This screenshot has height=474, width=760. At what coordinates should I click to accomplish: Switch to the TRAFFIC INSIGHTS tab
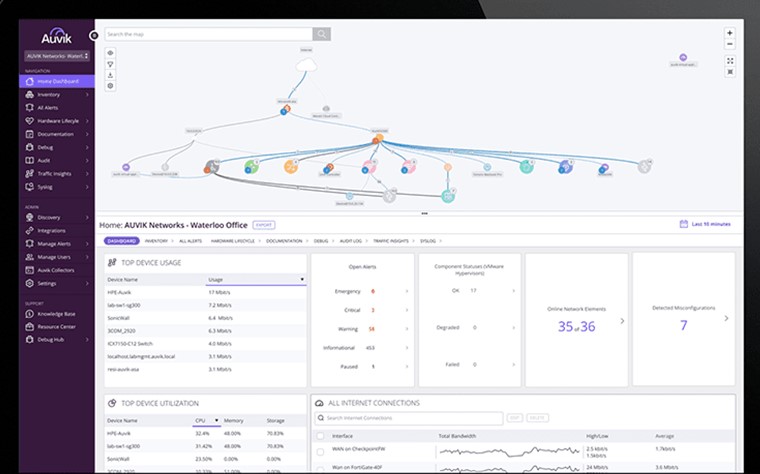[x=391, y=241]
